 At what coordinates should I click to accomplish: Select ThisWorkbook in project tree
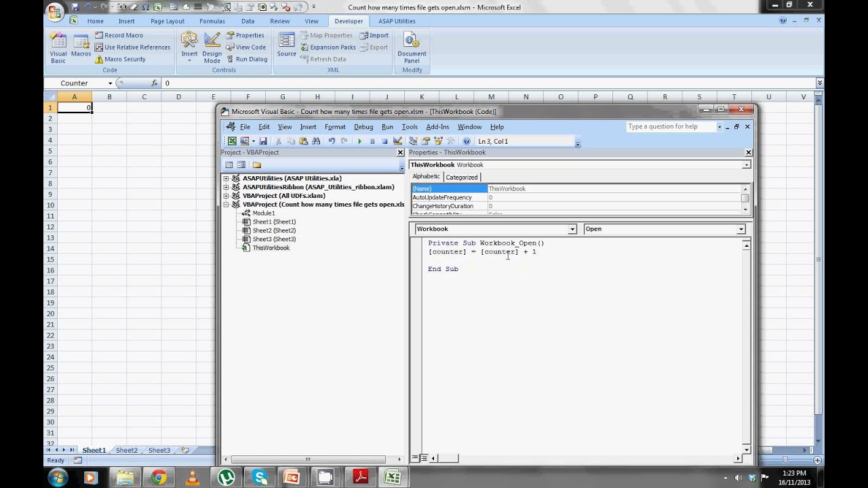click(271, 248)
